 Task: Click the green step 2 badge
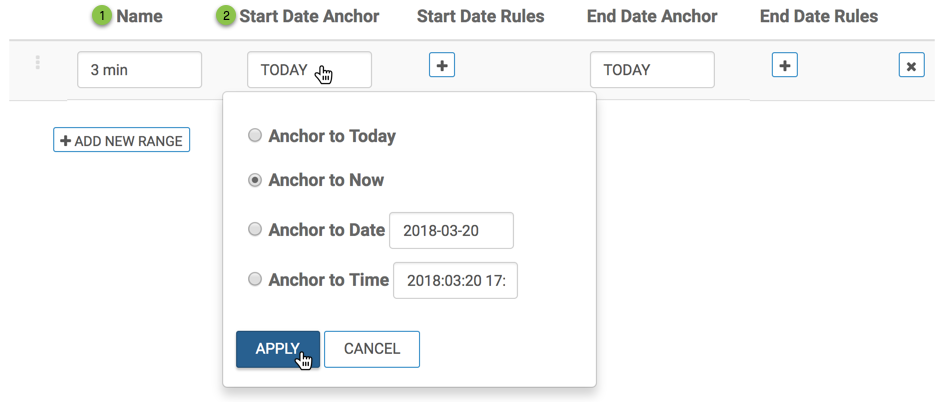[227, 16]
